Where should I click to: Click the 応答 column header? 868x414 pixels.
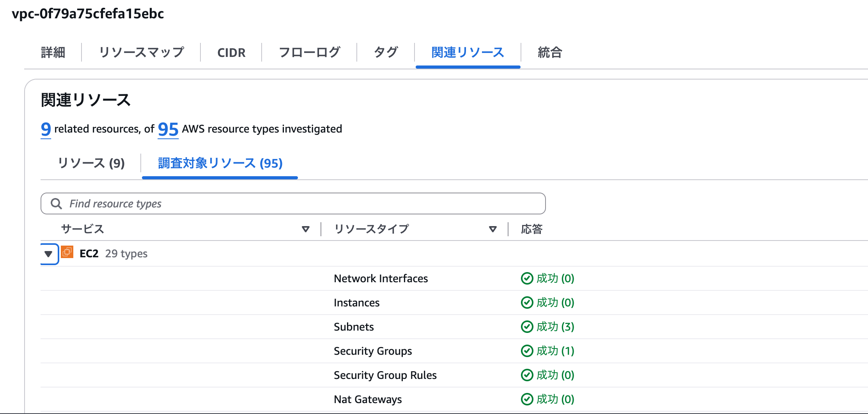532,229
